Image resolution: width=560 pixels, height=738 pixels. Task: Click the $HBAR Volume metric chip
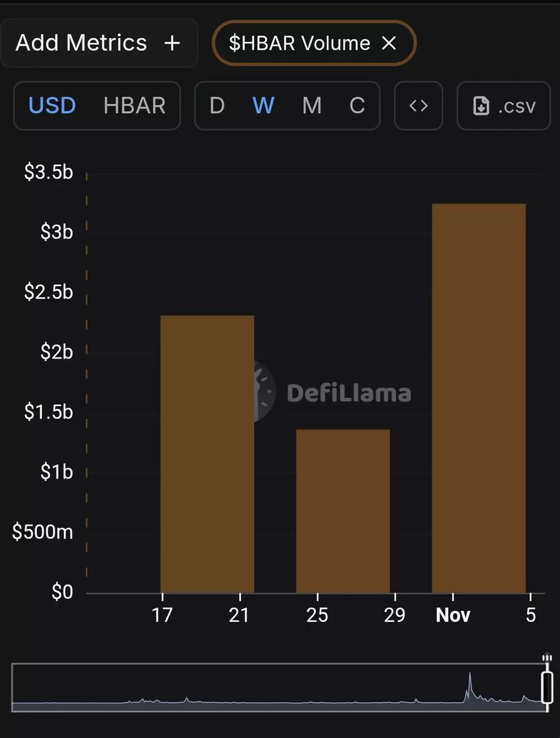[x=299, y=43]
